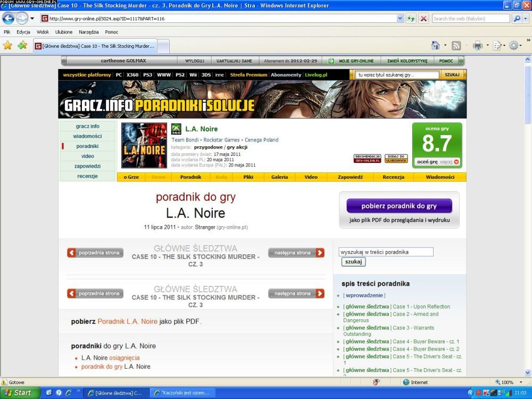This screenshot has height=399, width=532.
Task: Click the printer icon in toolbar
Action: pos(477,46)
